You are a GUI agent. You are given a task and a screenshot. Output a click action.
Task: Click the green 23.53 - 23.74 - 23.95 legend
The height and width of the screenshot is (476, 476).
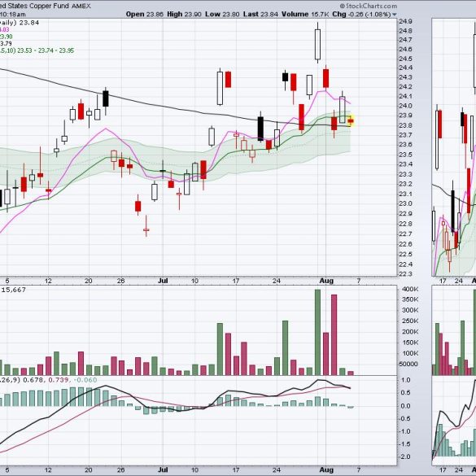[x=46, y=50]
